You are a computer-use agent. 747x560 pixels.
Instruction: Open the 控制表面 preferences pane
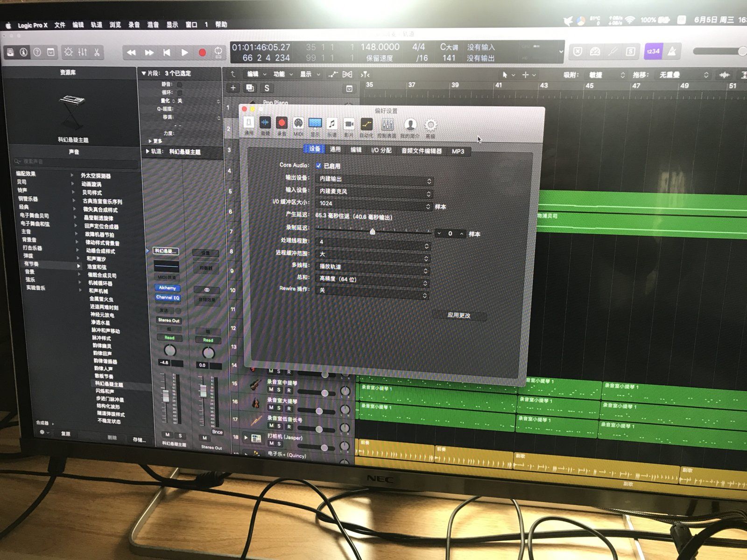click(387, 127)
